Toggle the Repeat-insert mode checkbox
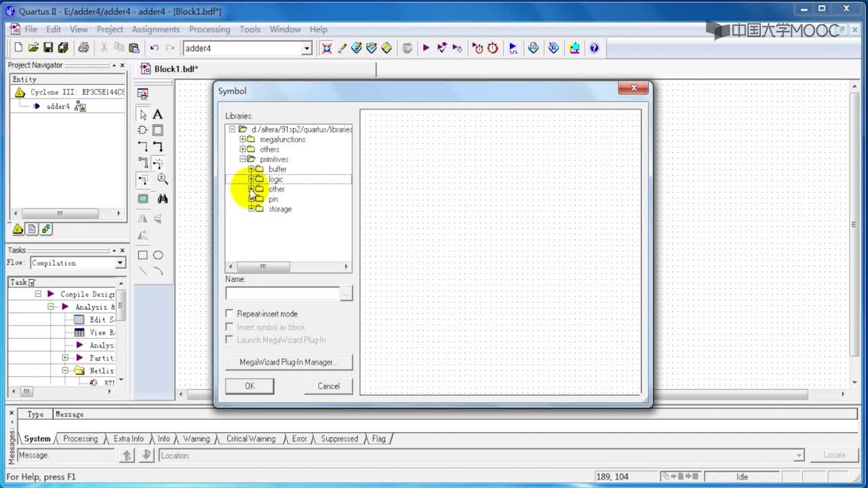The image size is (868, 488). coord(229,314)
